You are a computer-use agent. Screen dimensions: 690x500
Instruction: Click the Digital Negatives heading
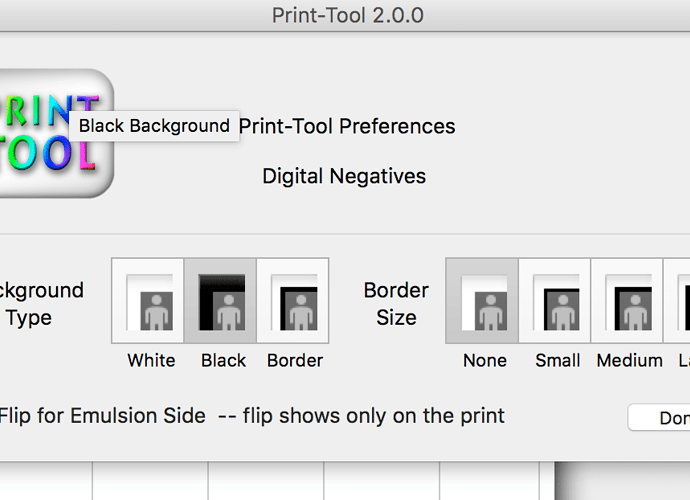click(x=344, y=176)
